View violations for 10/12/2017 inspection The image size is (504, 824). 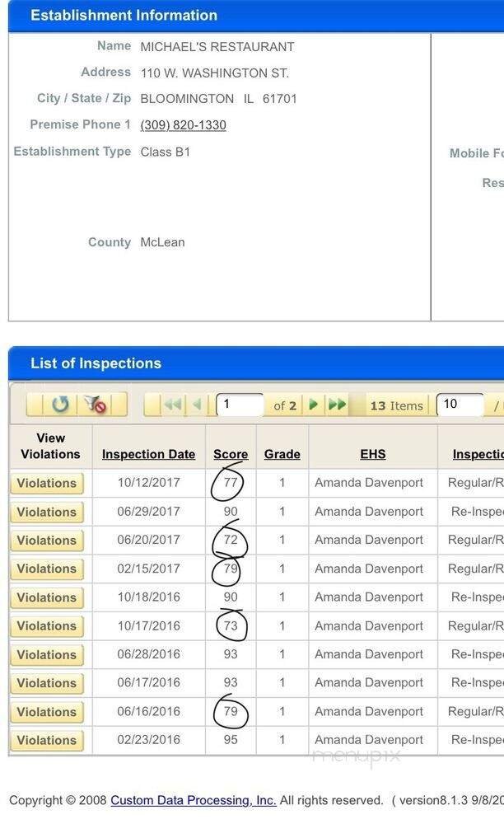tap(47, 484)
